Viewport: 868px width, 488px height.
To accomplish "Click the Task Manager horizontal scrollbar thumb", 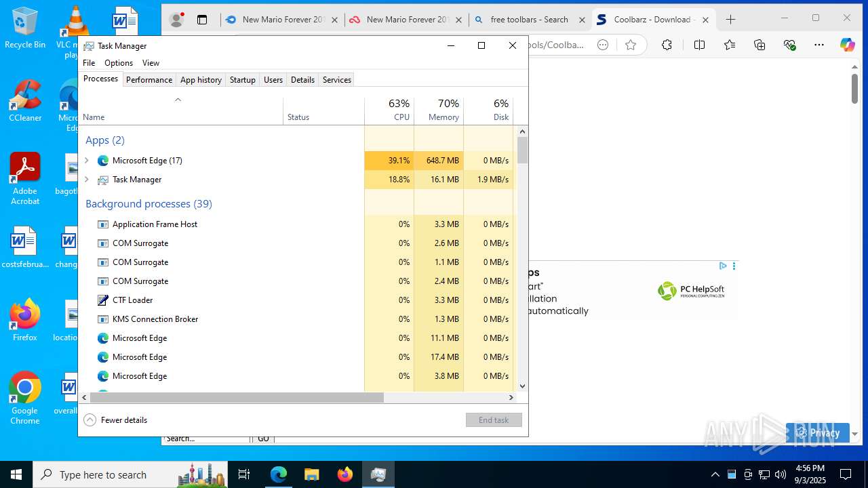I will point(237,398).
